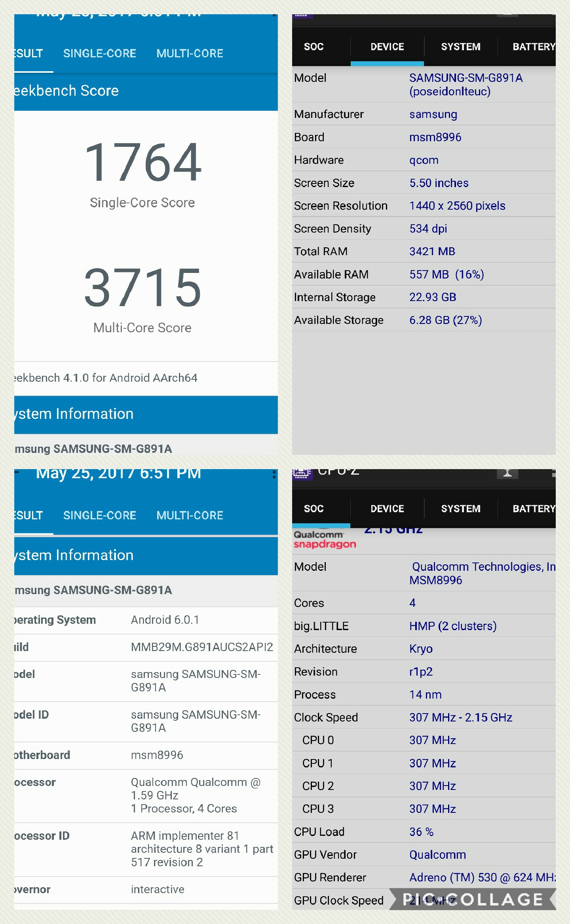Tap Revision value 'r1p2'
The image size is (570, 924).
[421, 672]
